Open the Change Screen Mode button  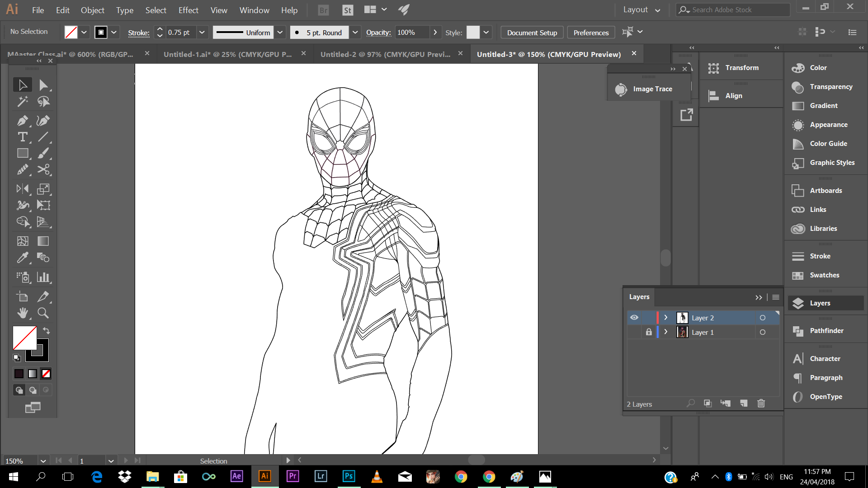tap(33, 408)
